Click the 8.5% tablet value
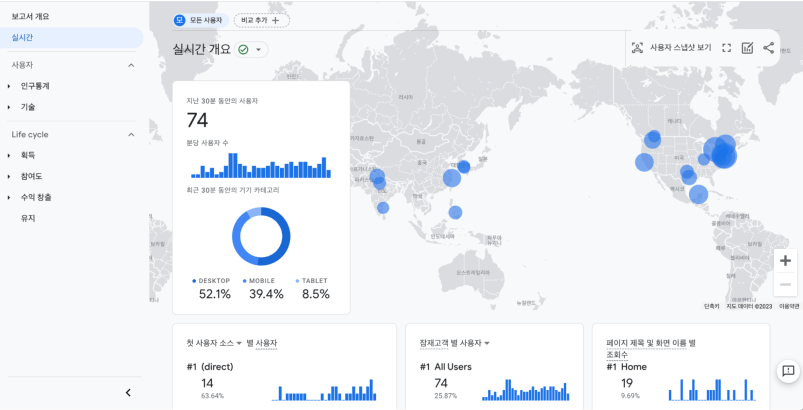 coord(315,294)
